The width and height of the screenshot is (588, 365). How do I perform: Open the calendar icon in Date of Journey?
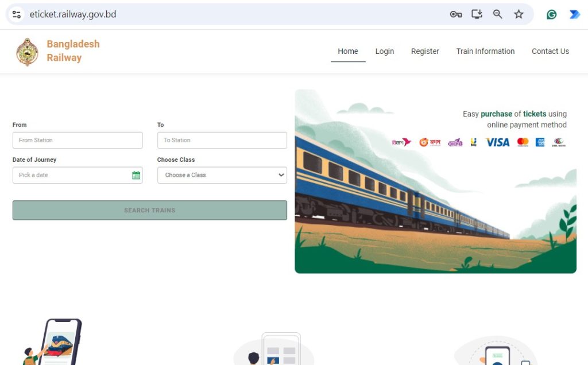click(x=136, y=175)
